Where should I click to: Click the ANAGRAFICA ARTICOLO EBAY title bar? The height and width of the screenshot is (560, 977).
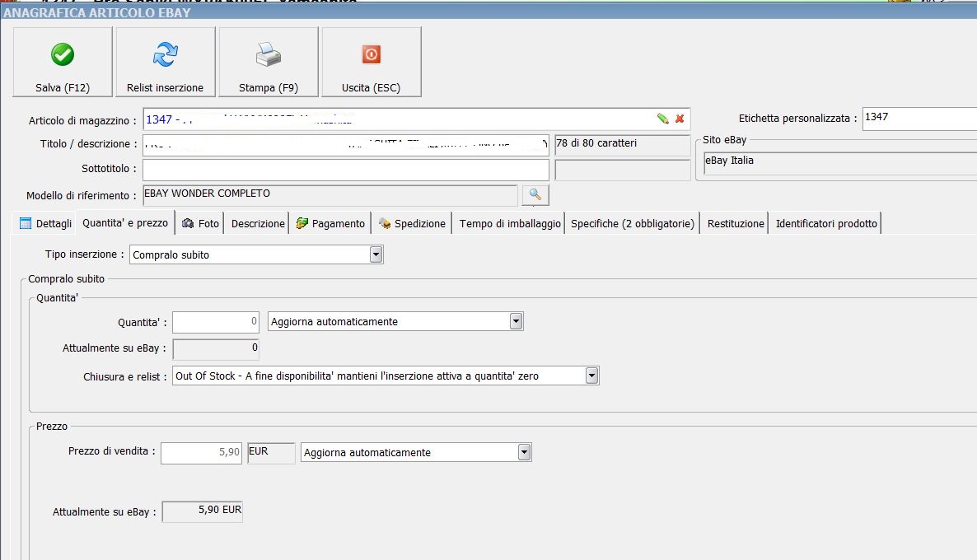[488, 12]
